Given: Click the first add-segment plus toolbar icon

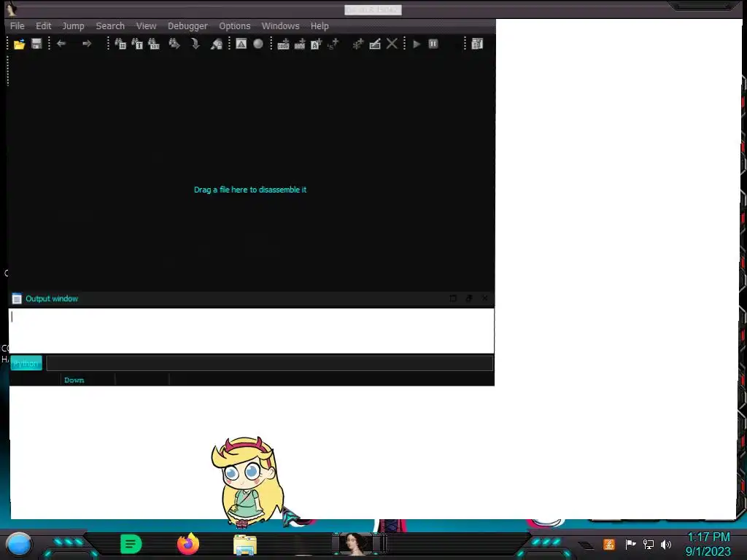Looking at the screenshot, I should click(283, 44).
